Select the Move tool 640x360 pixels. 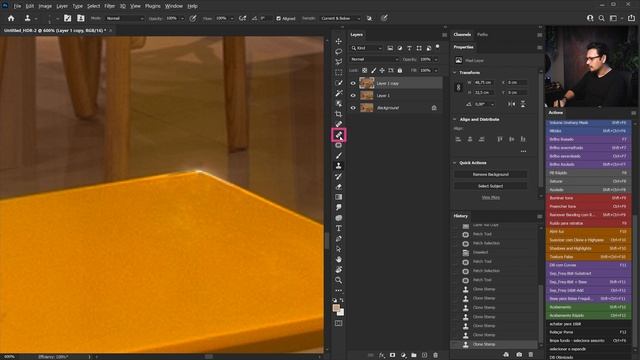pyautogui.click(x=338, y=41)
